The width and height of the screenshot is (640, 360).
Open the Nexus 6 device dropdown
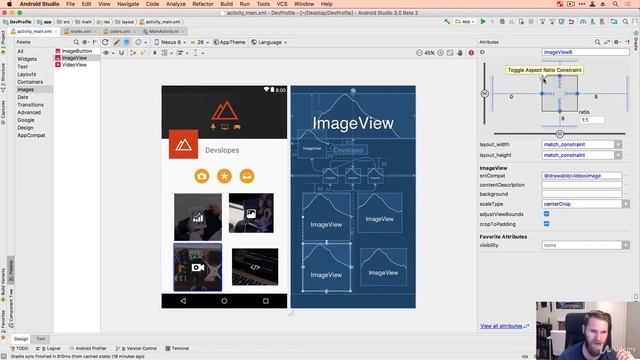click(x=170, y=42)
